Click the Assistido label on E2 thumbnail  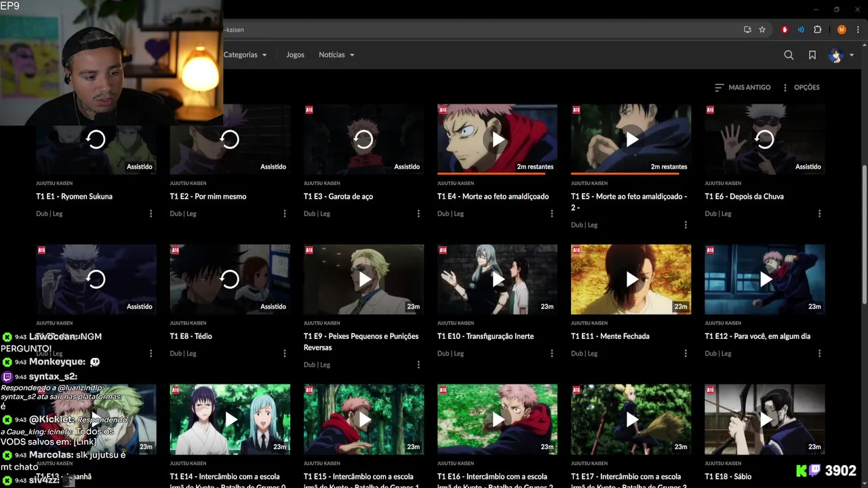[x=273, y=167]
